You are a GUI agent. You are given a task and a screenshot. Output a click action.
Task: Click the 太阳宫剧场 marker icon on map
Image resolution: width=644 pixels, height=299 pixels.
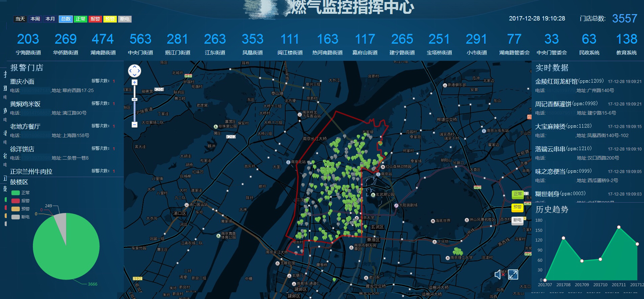[396, 205]
